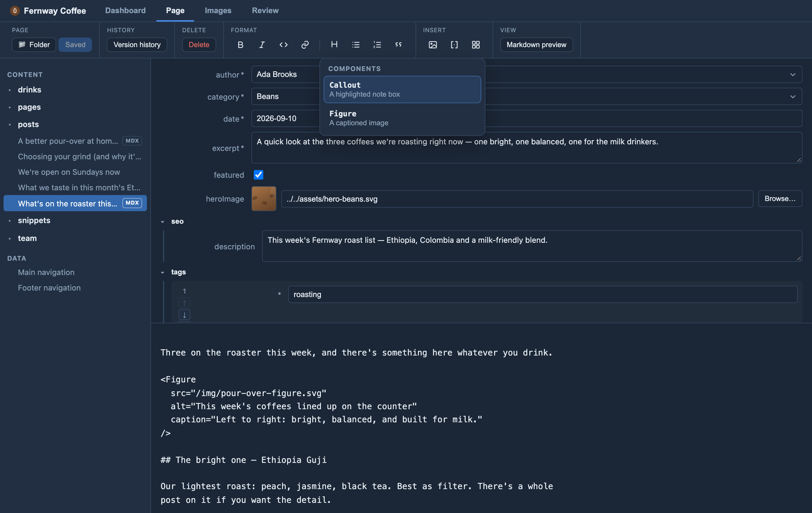
Task: Click the Fernway Coffee logo icon
Action: click(x=15, y=10)
